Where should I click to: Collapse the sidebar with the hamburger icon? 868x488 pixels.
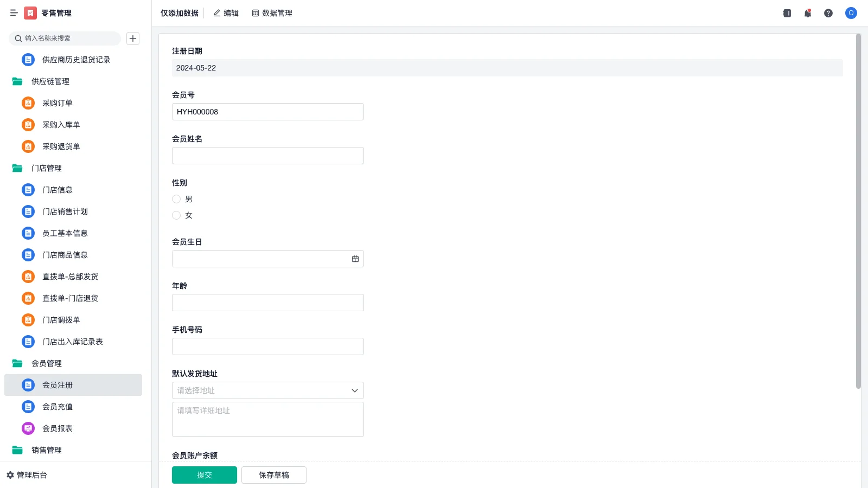14,13
